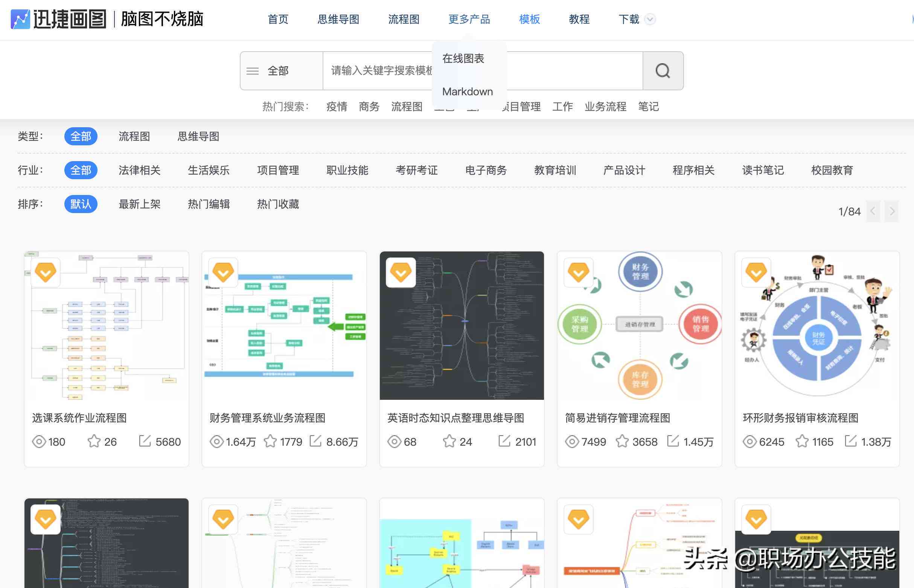Viewport: 914px width, 588px height.
Task: Open the 思维导图 nav item
Action: coord(338,19)
